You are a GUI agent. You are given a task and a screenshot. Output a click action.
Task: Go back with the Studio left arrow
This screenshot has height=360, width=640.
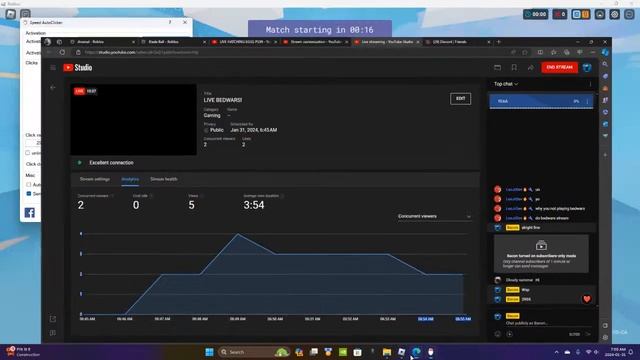[x=53, y=88]
